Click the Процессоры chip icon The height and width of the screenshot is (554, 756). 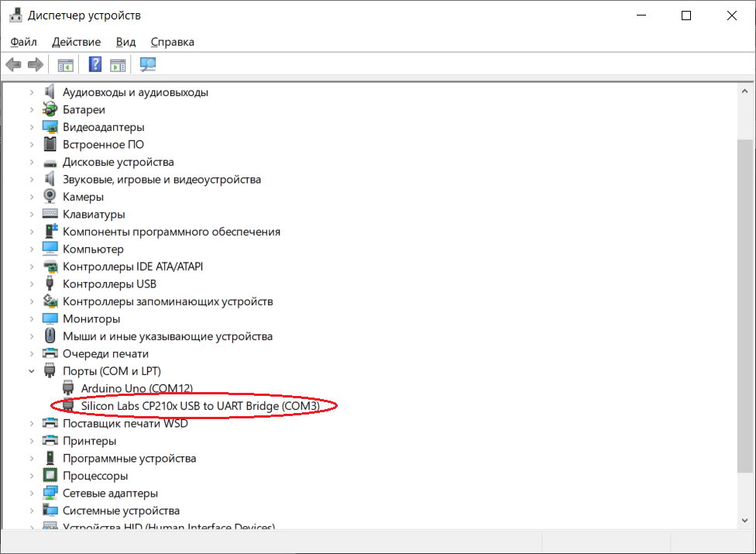coord(50,476)
